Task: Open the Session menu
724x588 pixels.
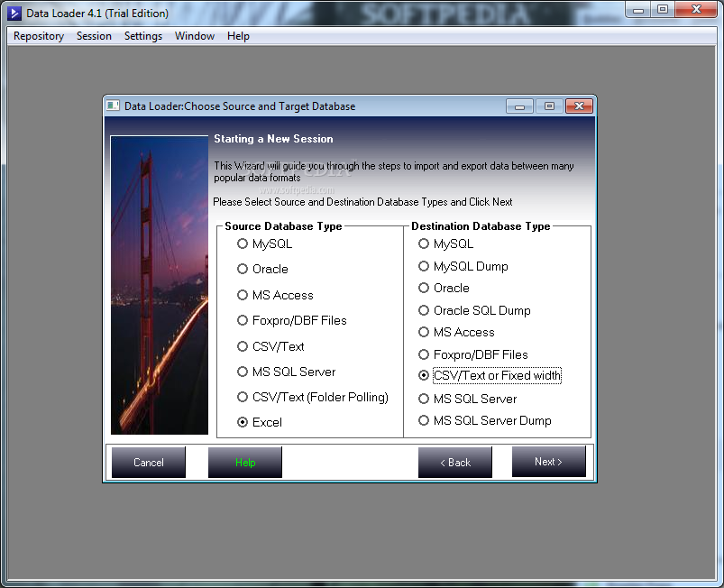Action: pyautogui.click(x=94, y=36)
